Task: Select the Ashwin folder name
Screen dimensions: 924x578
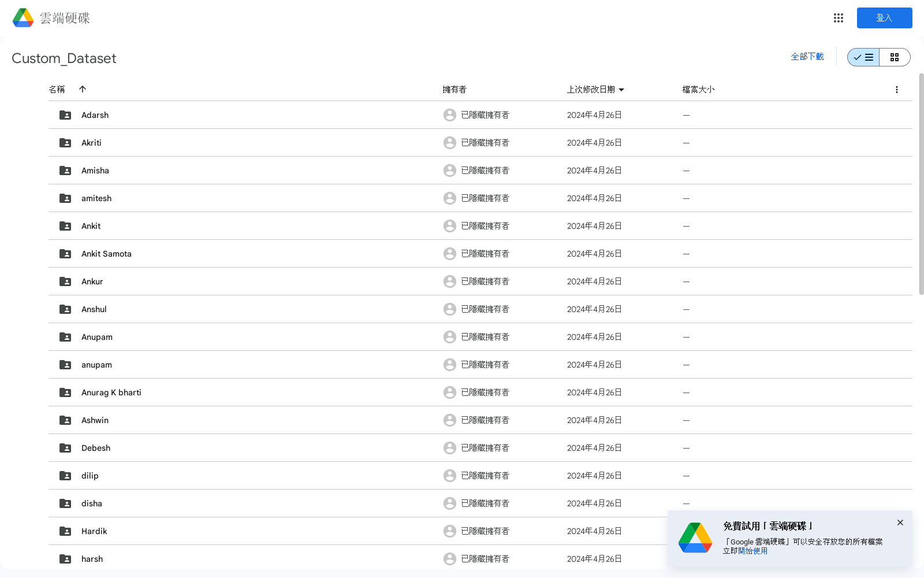Action: 95,420
